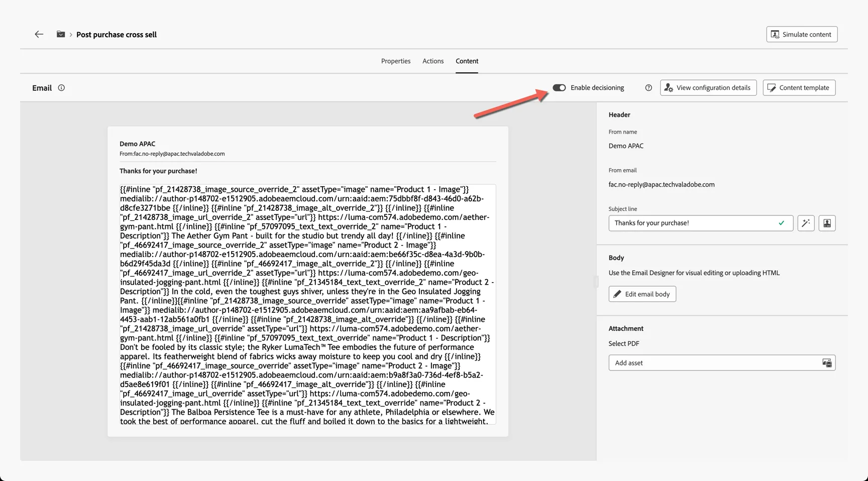Switch to the Properties tab
Viewport: 868px width, 481px height.
tap(396, 61)
